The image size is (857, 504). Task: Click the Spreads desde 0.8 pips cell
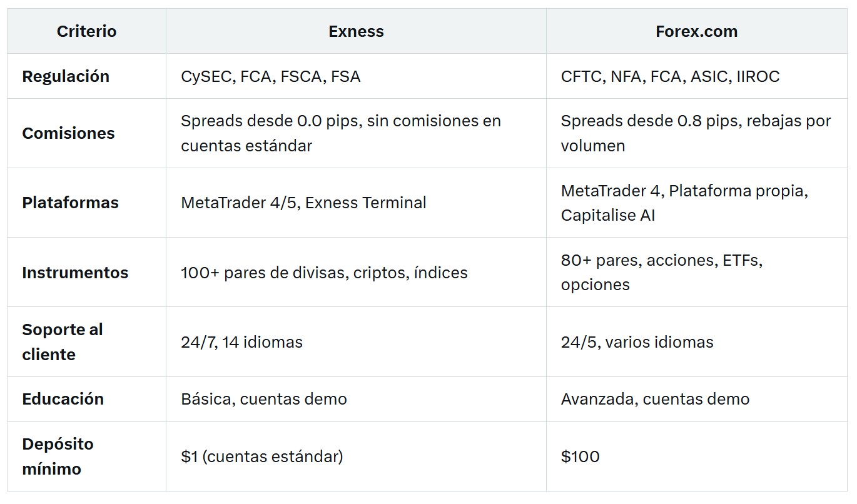(696, 133)
